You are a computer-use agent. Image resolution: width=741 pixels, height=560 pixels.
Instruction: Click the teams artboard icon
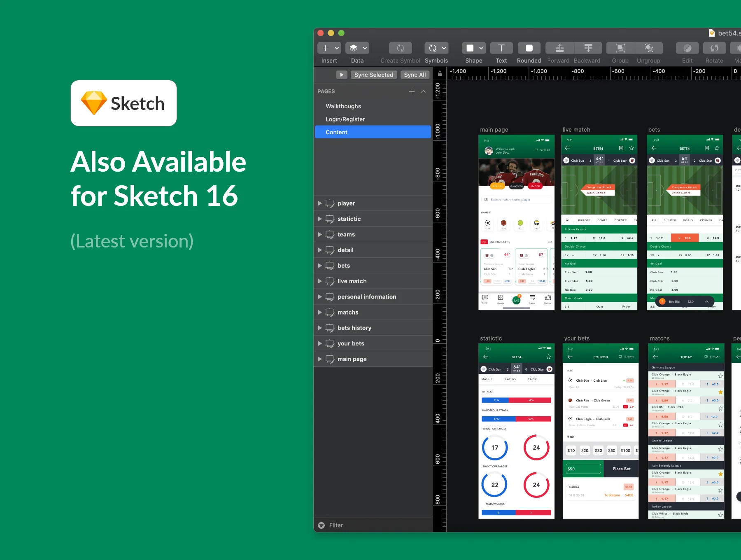tap(330, 235)
